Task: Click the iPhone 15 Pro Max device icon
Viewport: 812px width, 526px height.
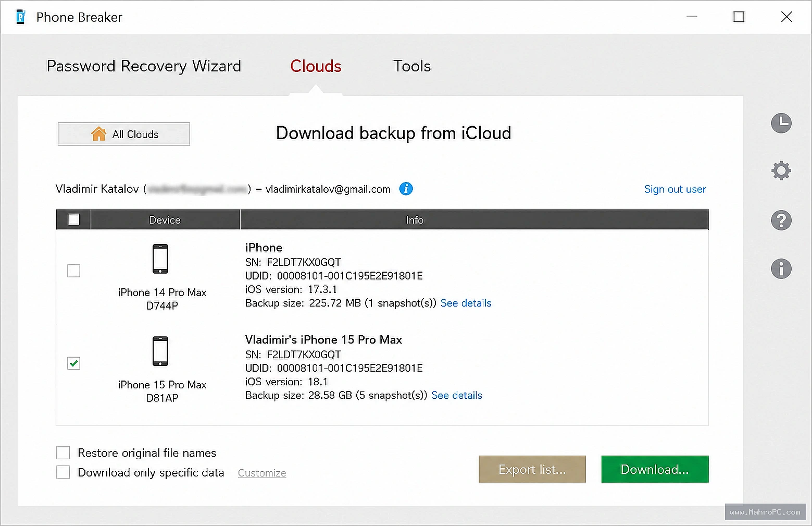Action: 160,351
